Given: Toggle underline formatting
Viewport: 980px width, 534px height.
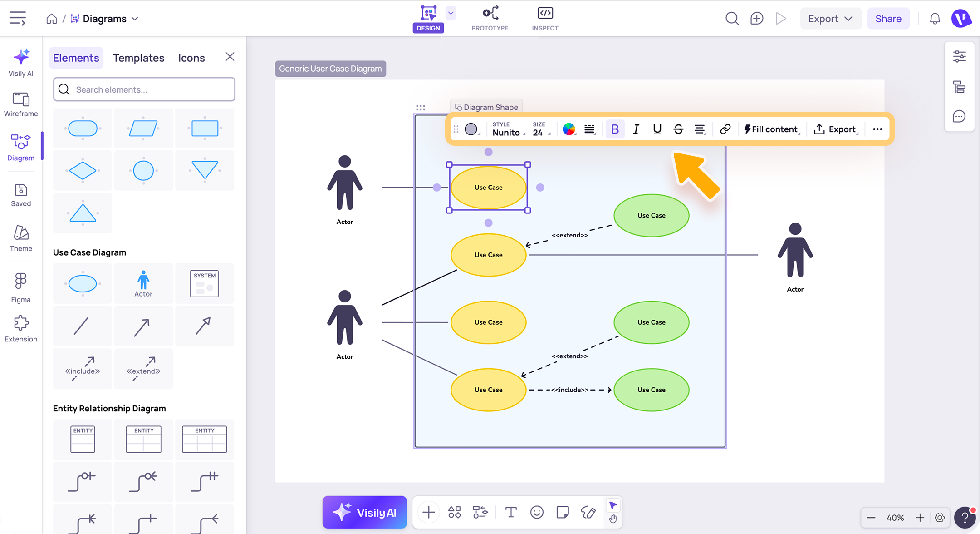Looking at the screenshot, I should click(x=657, y=129).
